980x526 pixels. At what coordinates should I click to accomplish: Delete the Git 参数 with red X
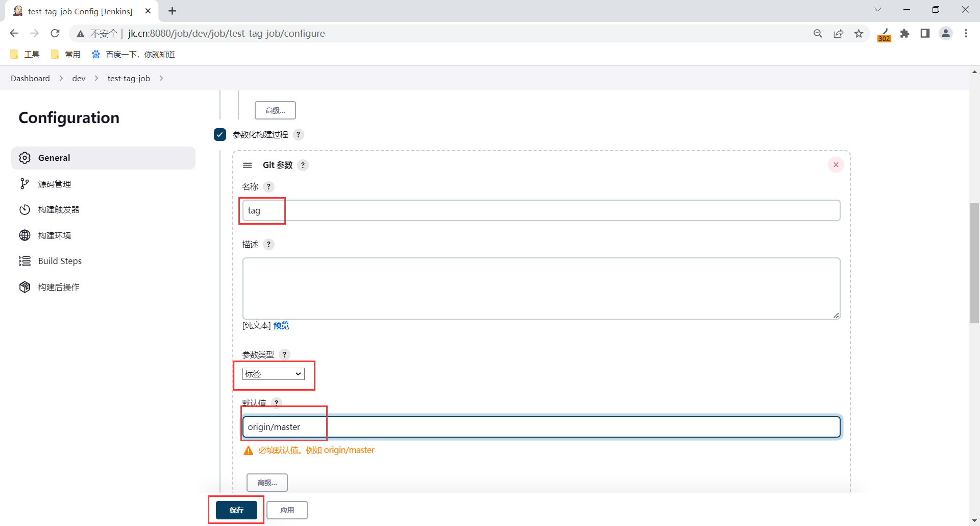836,164
